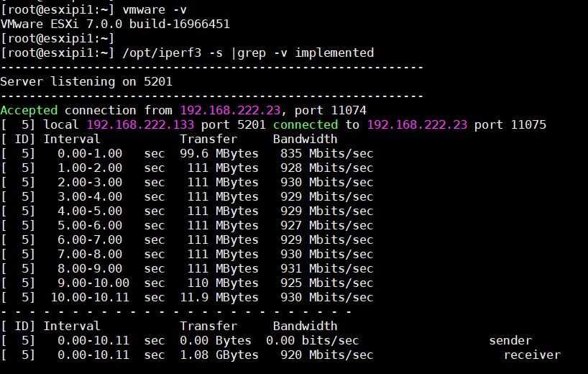
Task: Click the '2.00-3.00' interval entry
Action: click(90, 182)
